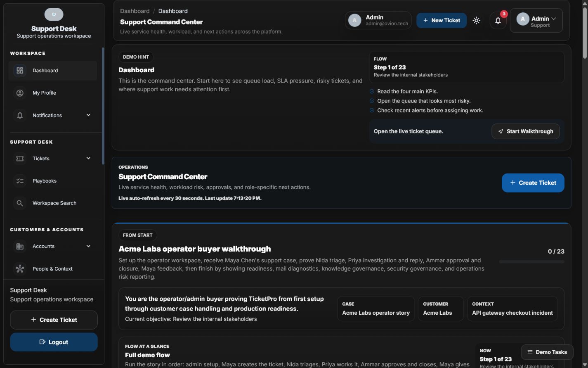Click the Notifications bell icon in sidebar

pos(20,115)
